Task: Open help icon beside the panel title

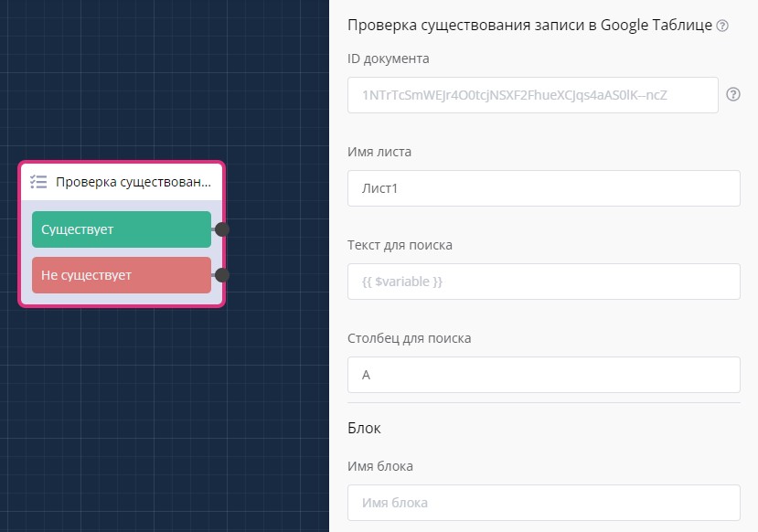Action: point(722,26)
